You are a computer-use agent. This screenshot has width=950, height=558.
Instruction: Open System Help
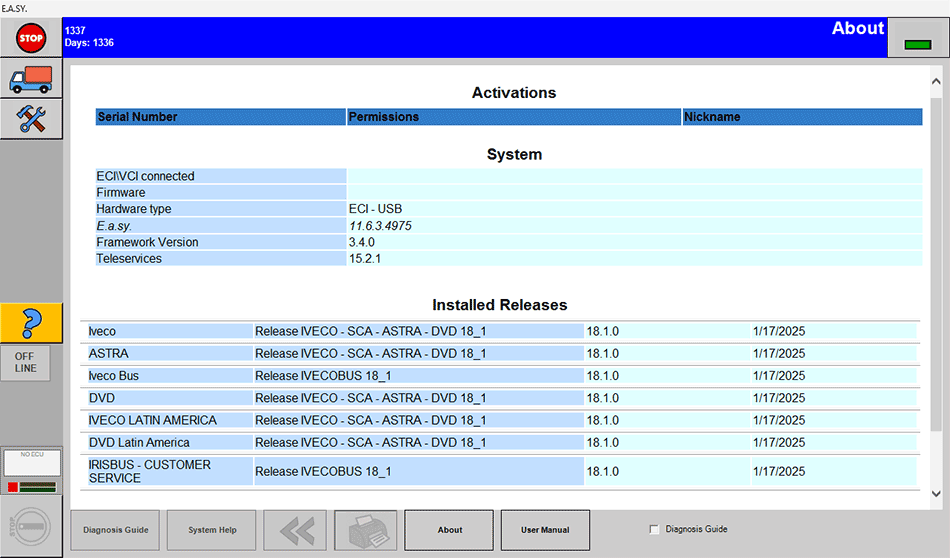[x=211, y=530]
